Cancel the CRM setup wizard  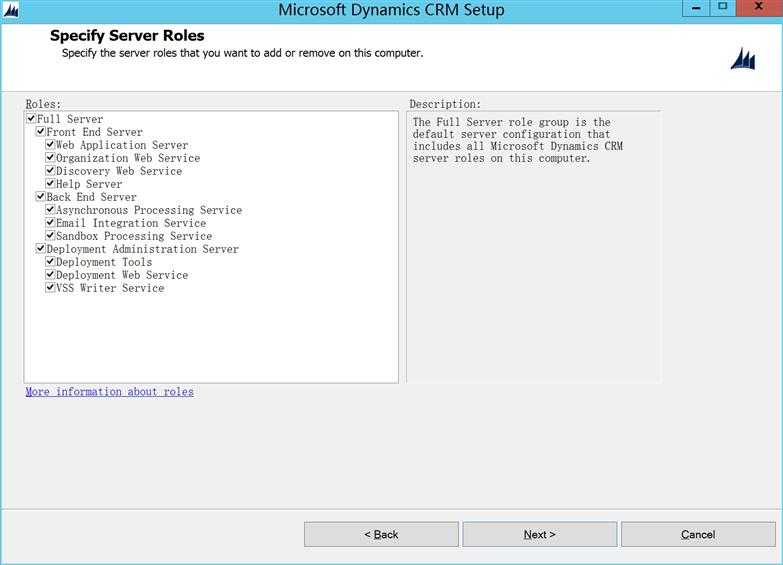pos(698,535)
